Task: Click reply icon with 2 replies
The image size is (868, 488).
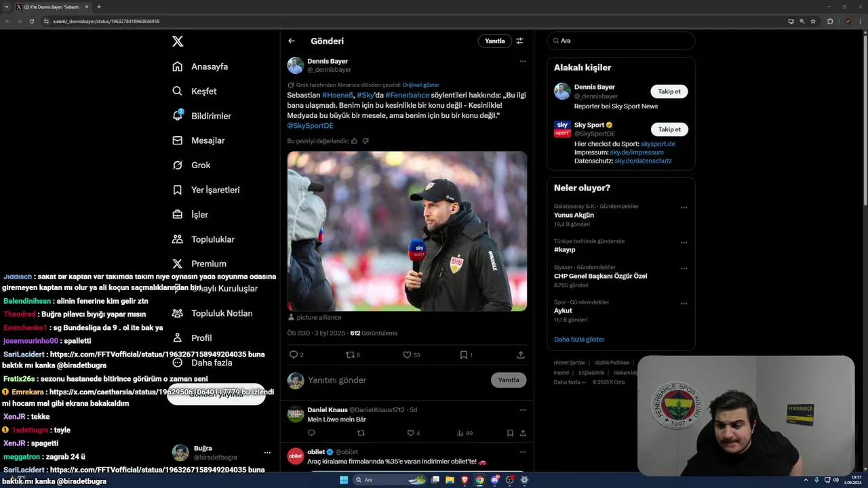Action: (x=294, y=354)
